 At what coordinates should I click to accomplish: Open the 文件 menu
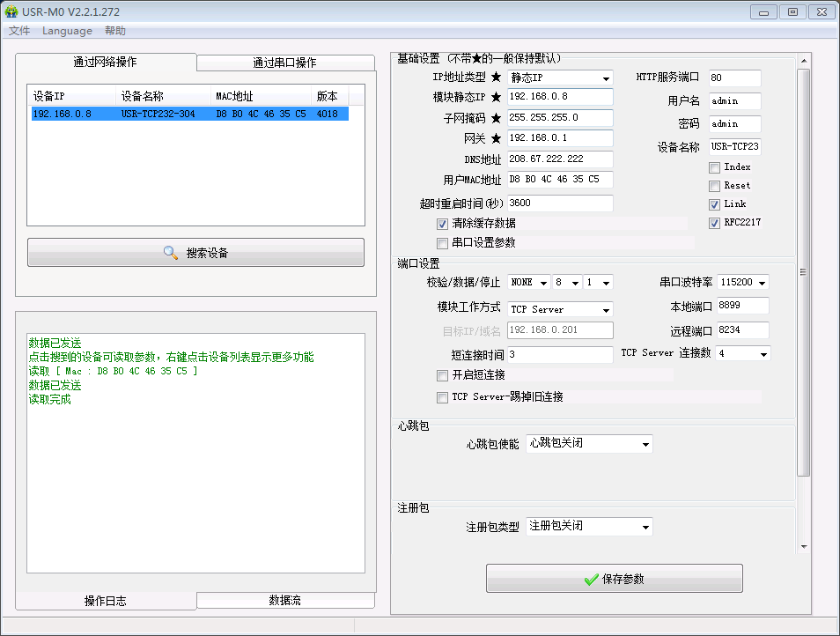pyautogui.click(x=19, y=31)
